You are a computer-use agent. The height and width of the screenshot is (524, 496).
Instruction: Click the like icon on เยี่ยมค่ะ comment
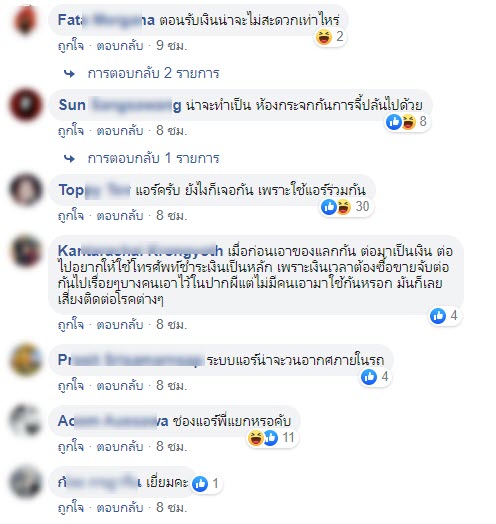pyautogui.click(x=200, y=484)
